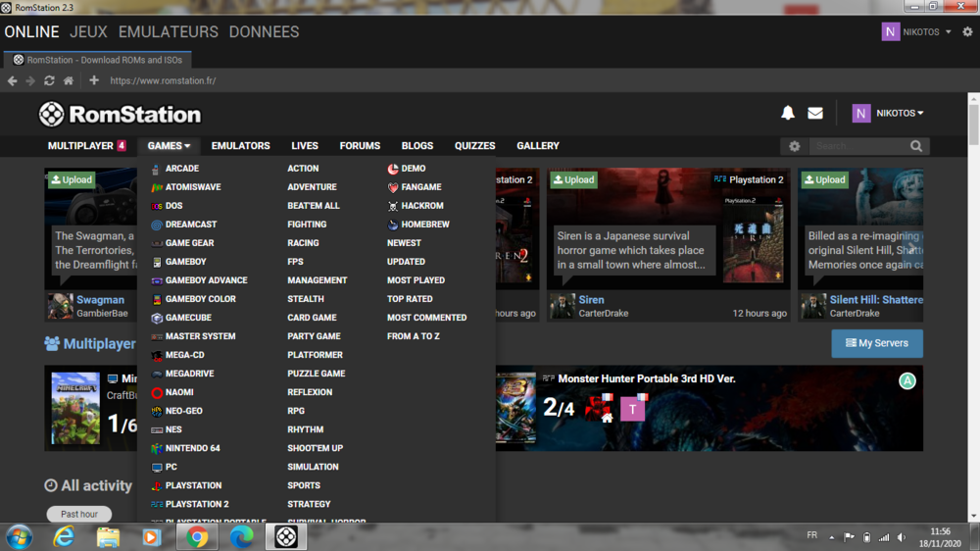Switch to the JEUX tab
Image resolution: width=980 pixels, height=551 pixels.
[x=88, y=32]
